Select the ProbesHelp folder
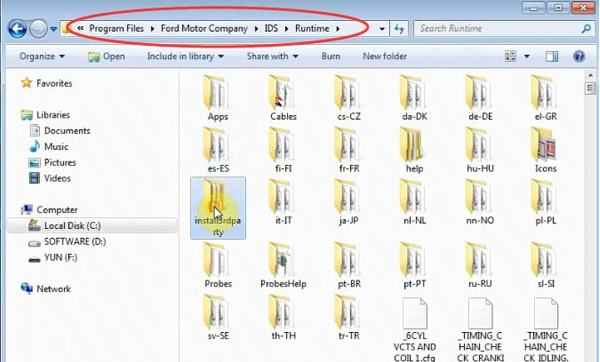 pyautogui.click(x=283, y=266)
